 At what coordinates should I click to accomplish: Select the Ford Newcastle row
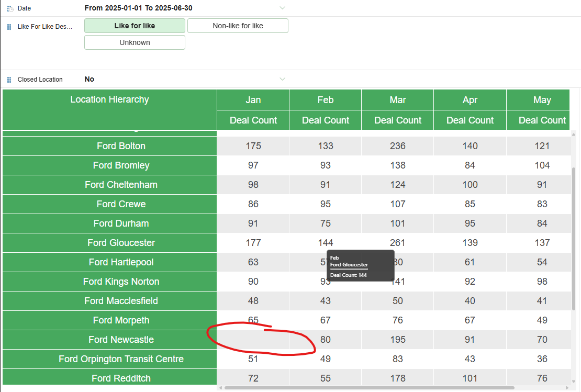pyautogui.click(x=110, y=339)
